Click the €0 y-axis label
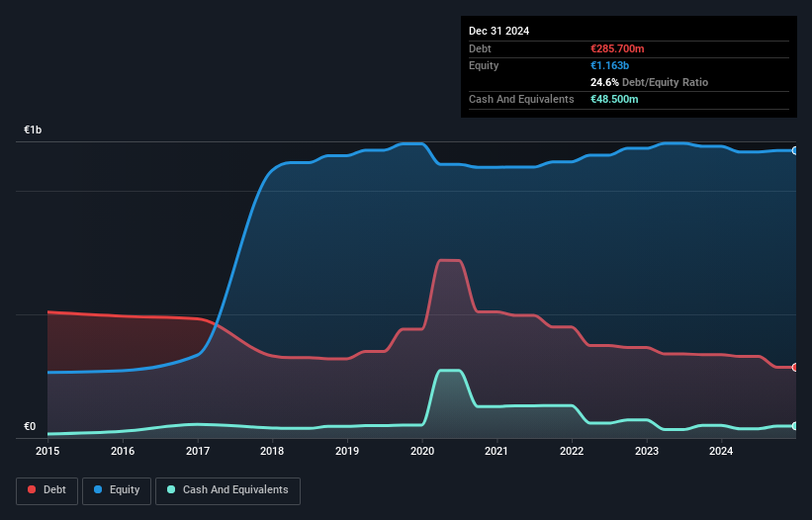 click(30, 426)
